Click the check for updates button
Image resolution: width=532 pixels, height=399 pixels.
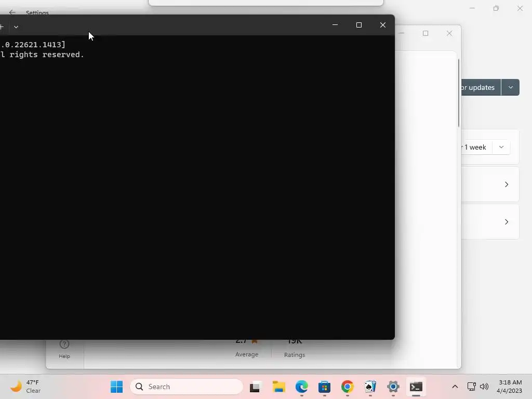point(481,87)
